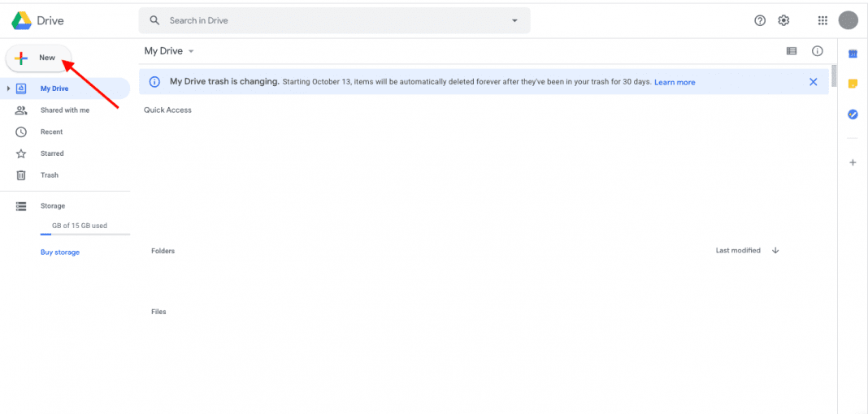This screenshot has height=414, width=868.
Task: Dismiss the trash notice banner
Action: (814, 82)
